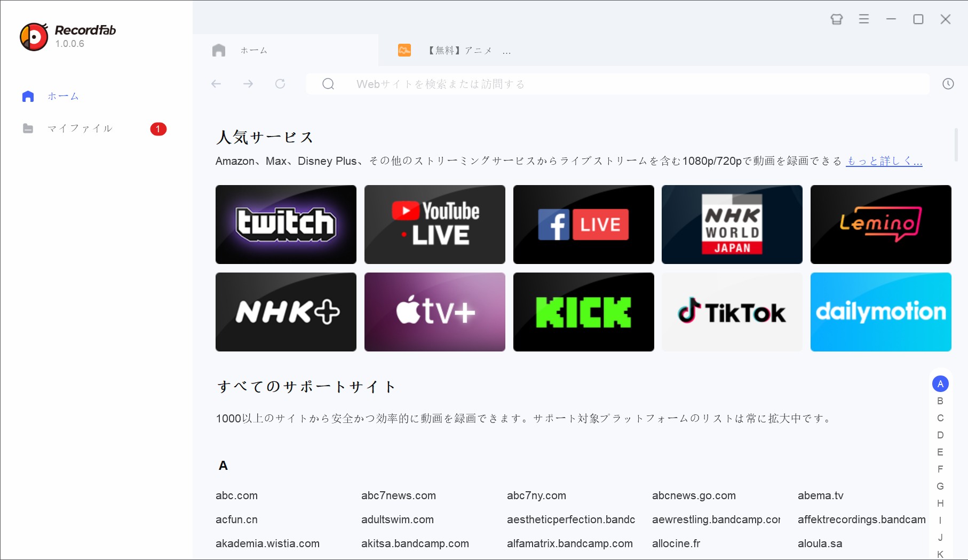This screenshot has height=560, width=968.
Task: Open the NHK+ service tile
Action: point(286,312)
